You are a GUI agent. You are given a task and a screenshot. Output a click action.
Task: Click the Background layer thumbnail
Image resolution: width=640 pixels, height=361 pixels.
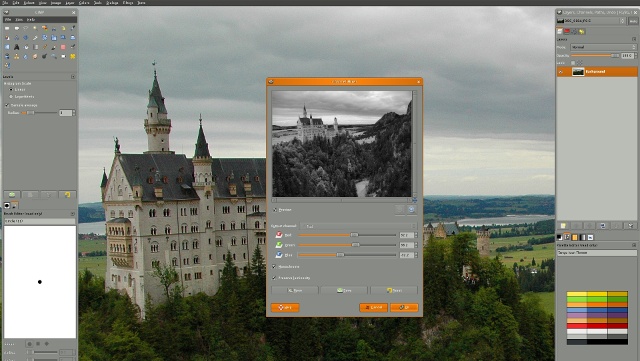pyautogui.click(x=578, y=72)
